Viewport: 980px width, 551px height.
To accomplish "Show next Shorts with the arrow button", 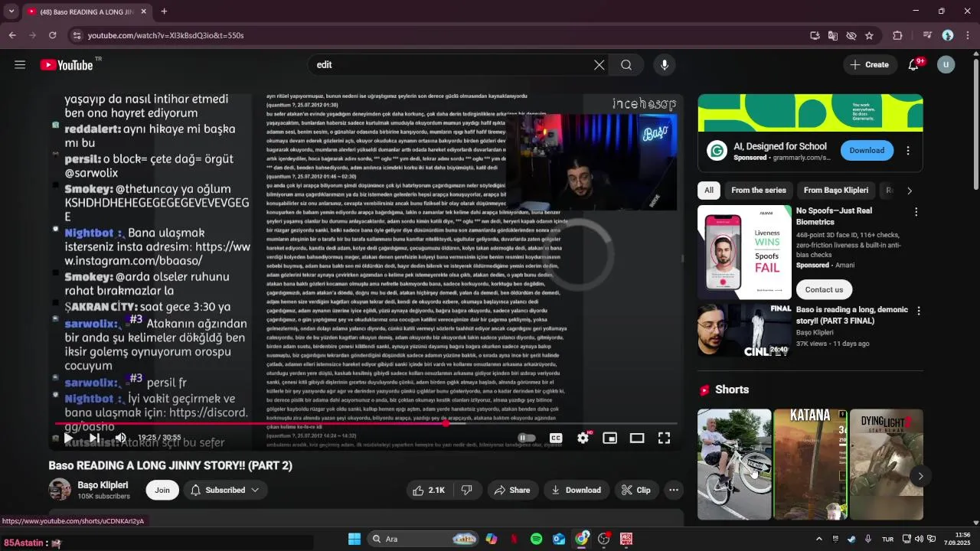I will coord(920,476).
